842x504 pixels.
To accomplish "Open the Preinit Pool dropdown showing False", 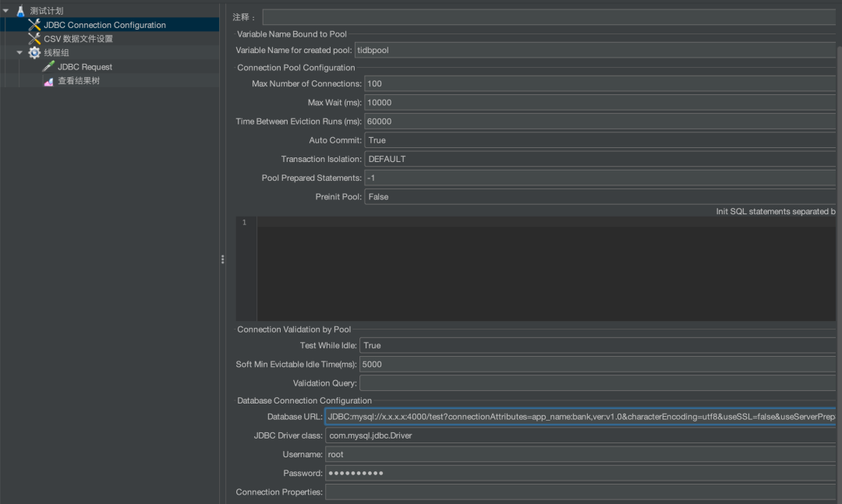I will (x=600, y=196).
